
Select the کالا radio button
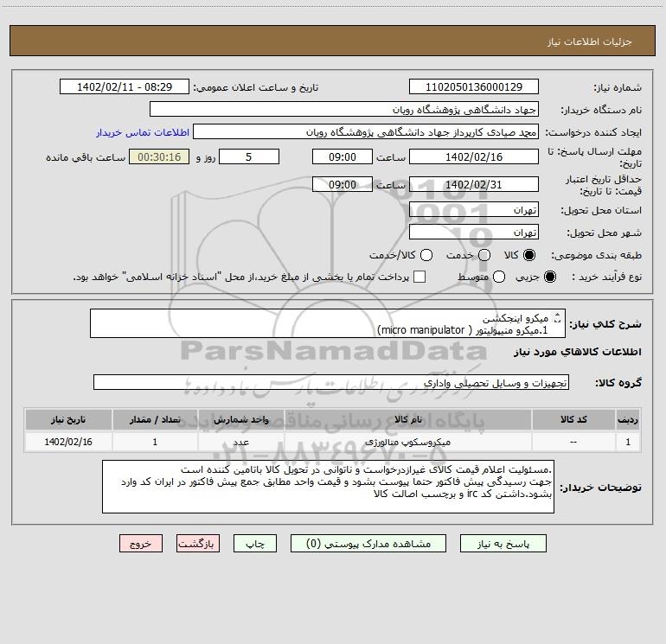pos(529,255)
